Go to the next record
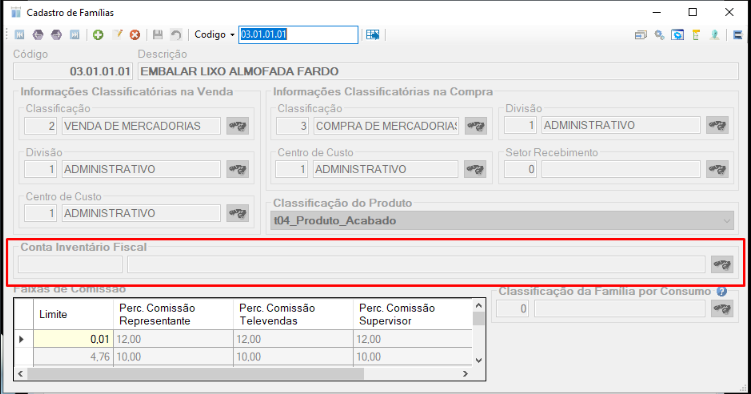751x394 pixels. 56,34
